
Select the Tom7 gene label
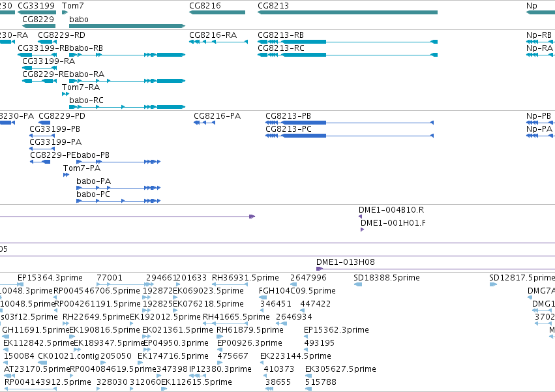[72, 6]
